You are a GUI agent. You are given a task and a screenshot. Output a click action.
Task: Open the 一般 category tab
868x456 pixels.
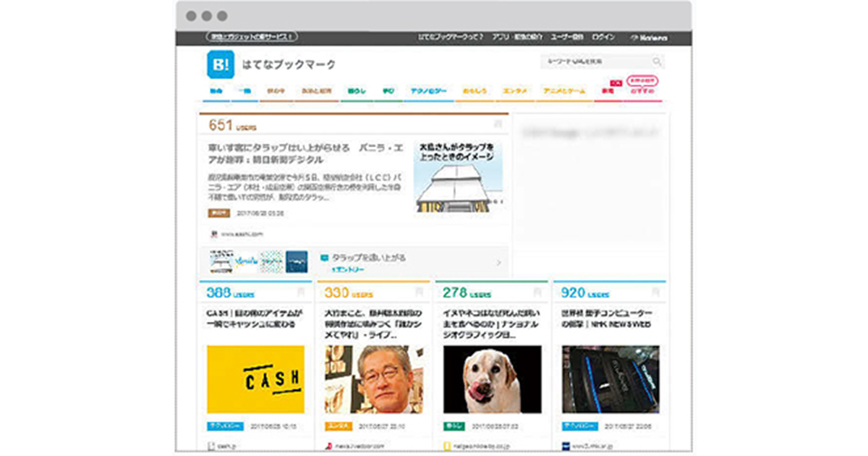pos(244,92)
